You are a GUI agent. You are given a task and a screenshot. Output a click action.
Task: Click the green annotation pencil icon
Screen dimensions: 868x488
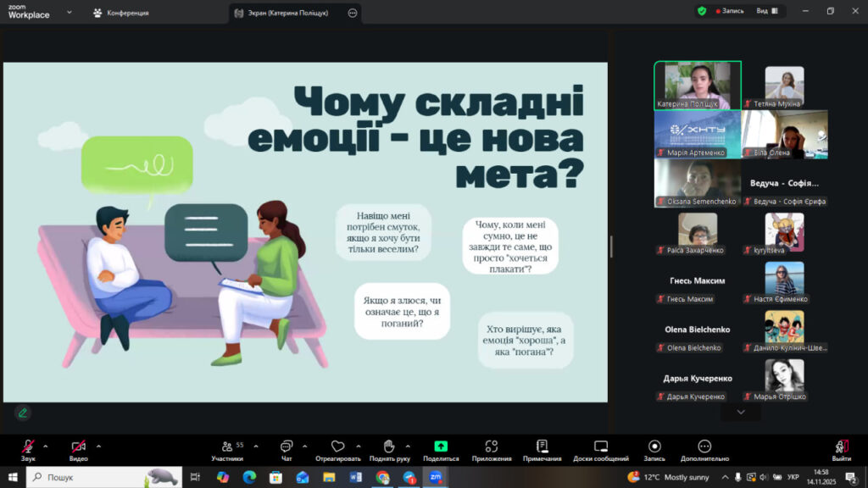point(23,413)
